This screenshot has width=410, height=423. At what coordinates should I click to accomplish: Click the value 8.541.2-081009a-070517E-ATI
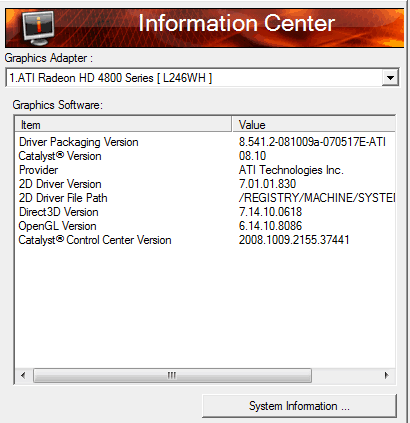[312, 142]
